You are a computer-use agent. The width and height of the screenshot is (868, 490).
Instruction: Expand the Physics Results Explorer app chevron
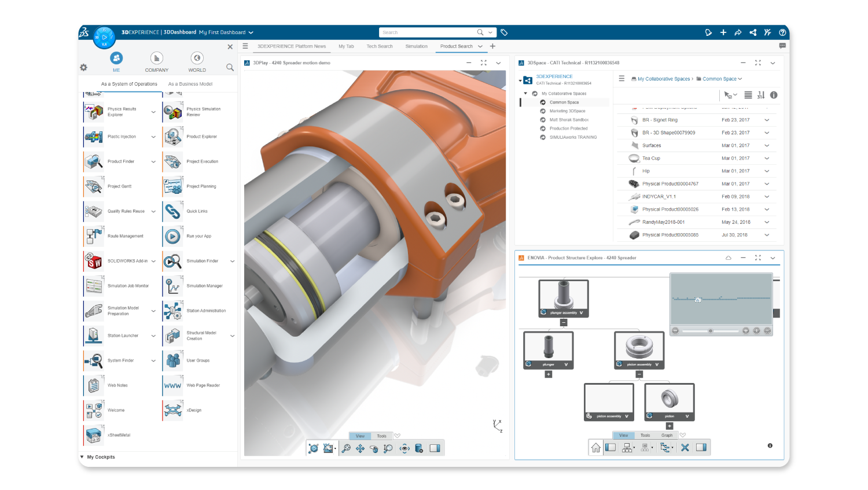pos(153,112)
